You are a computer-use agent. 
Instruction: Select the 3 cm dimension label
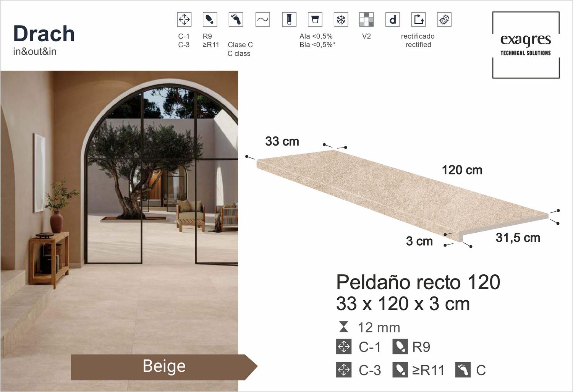click(419, 241)
